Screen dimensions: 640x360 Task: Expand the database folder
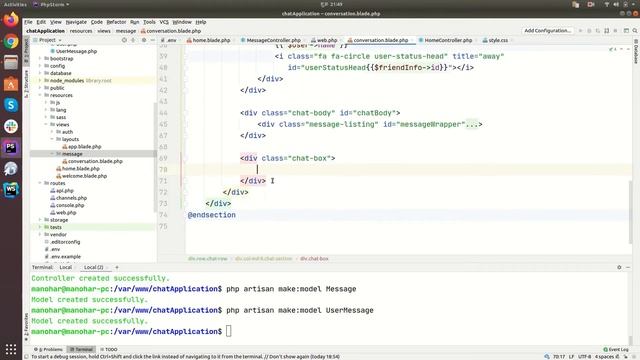[40, 73]
